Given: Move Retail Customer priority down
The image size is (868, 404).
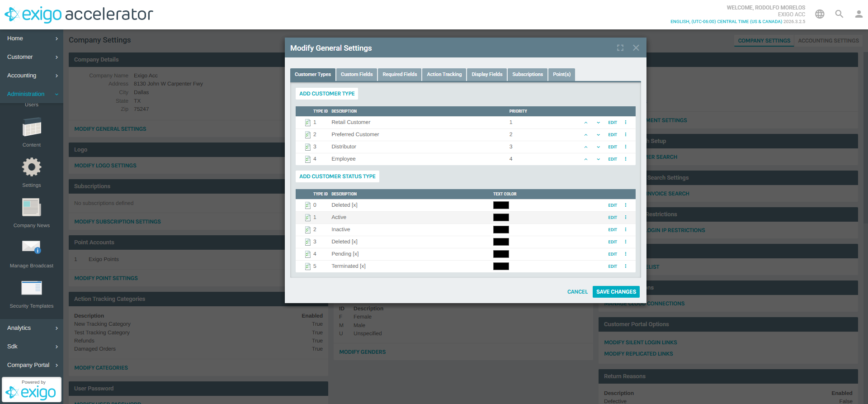Looking at the screenshot, I should [x=599, y=123].
